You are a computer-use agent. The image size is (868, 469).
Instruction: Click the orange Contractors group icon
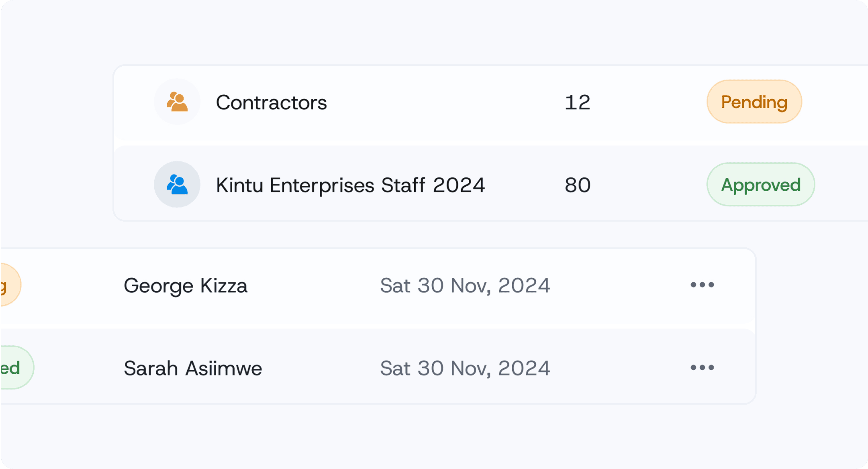(177, 102)
